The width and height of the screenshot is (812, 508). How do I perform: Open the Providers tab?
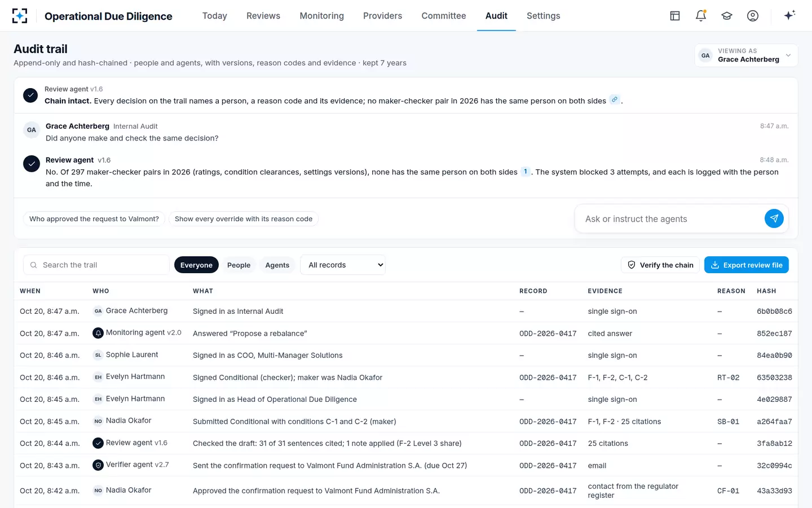383,16
